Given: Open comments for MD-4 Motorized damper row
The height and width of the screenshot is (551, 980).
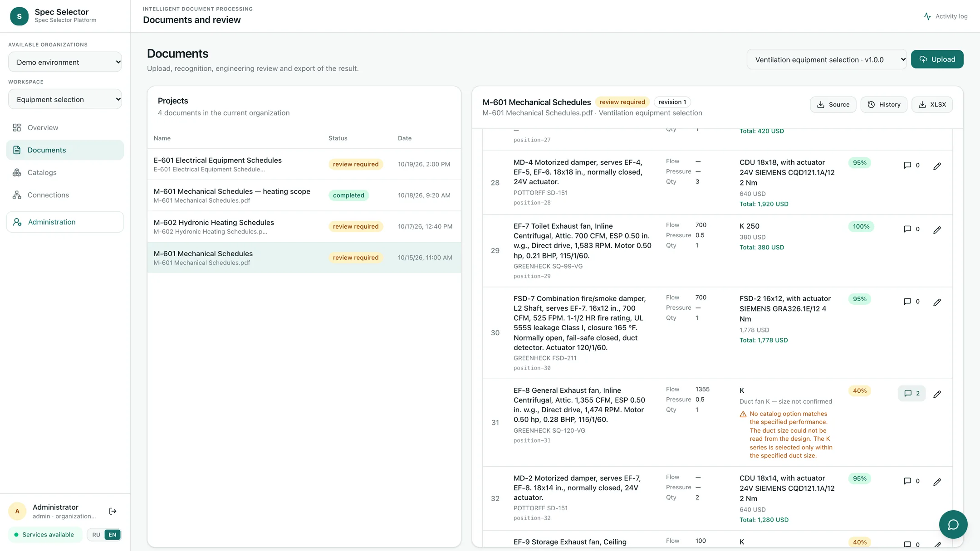Looking at the screenshot, I should (911, 166).
